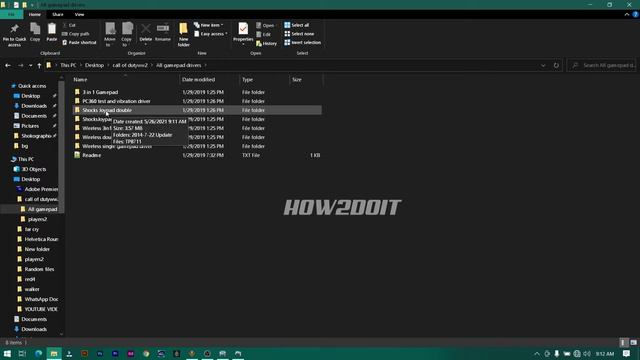
Task: Open the Action Center notifications icon
Action: coord(627,353)
